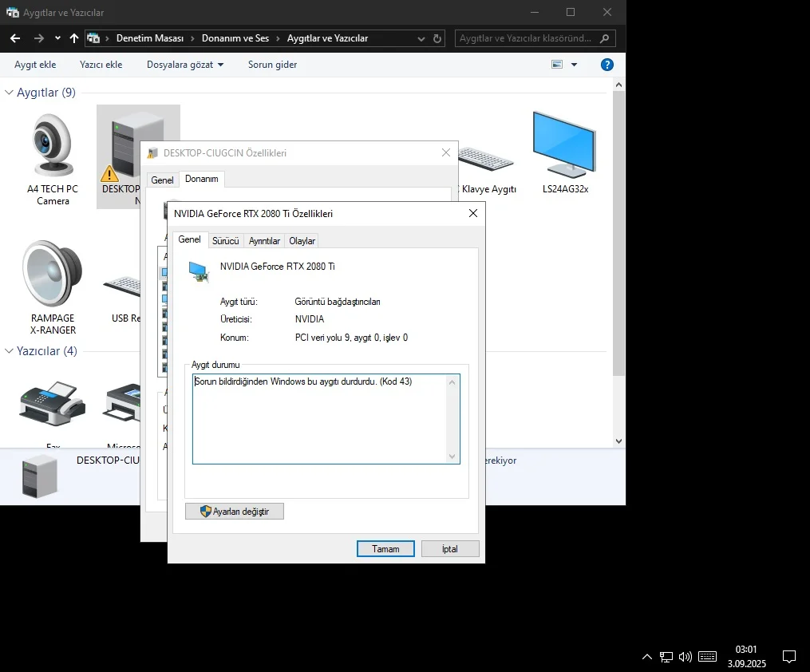Open the notification center icon
810x672 pixels.
click(788, 657)
